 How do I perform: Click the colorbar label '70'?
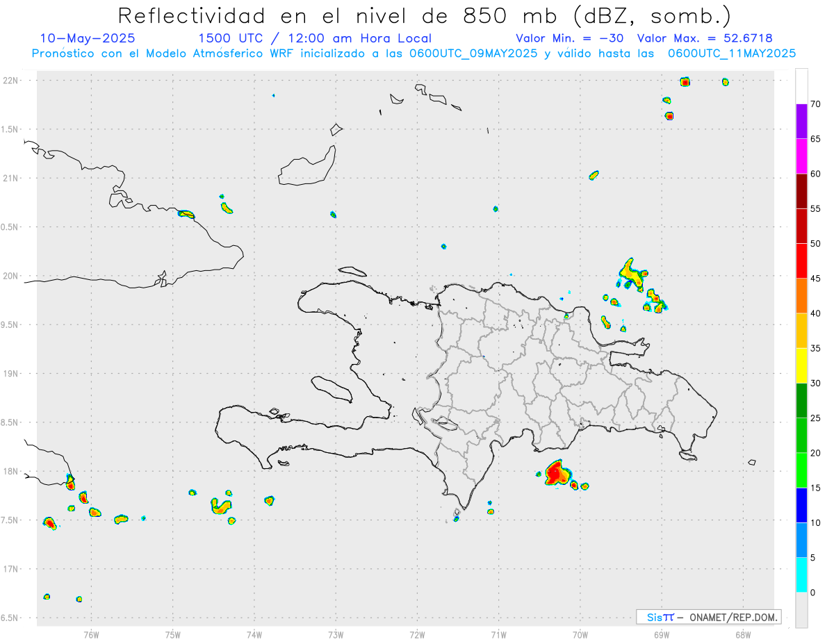coord(816,104)
